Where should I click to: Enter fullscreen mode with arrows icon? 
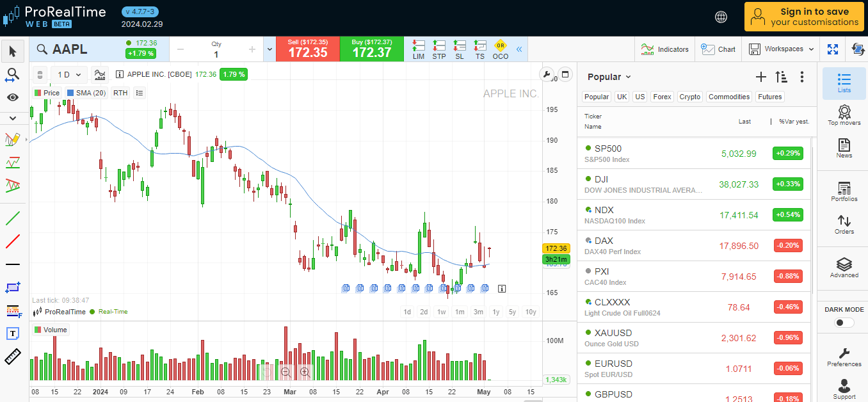point(833,49)
